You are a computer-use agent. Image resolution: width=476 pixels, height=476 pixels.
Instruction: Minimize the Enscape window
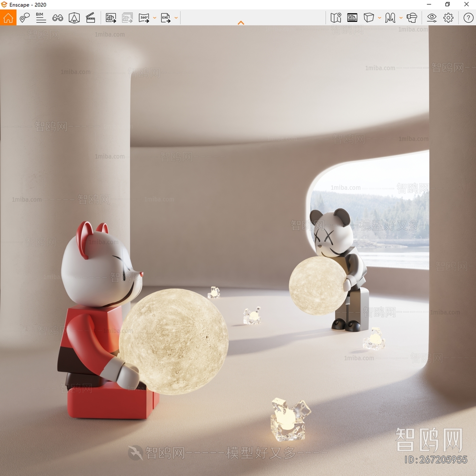pos(429,4)
